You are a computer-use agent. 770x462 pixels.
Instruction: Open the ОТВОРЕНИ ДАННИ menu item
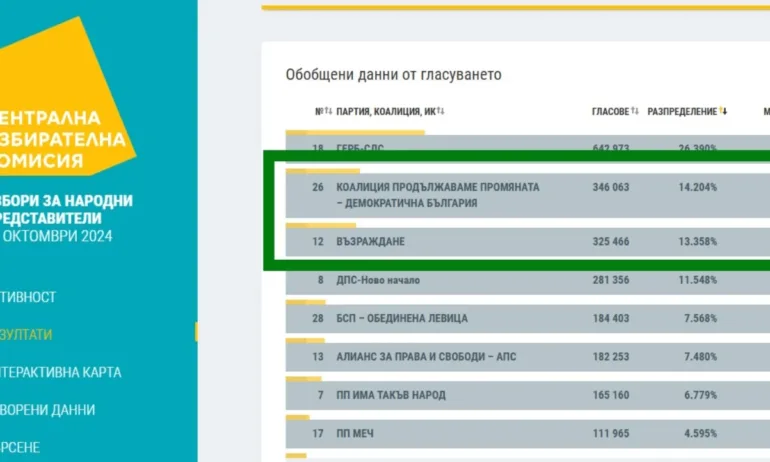47,409
